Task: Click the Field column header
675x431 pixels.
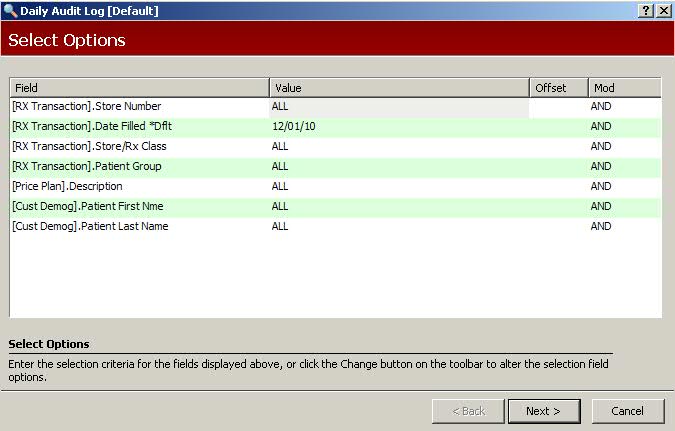Action: click(x=139, y=88)
